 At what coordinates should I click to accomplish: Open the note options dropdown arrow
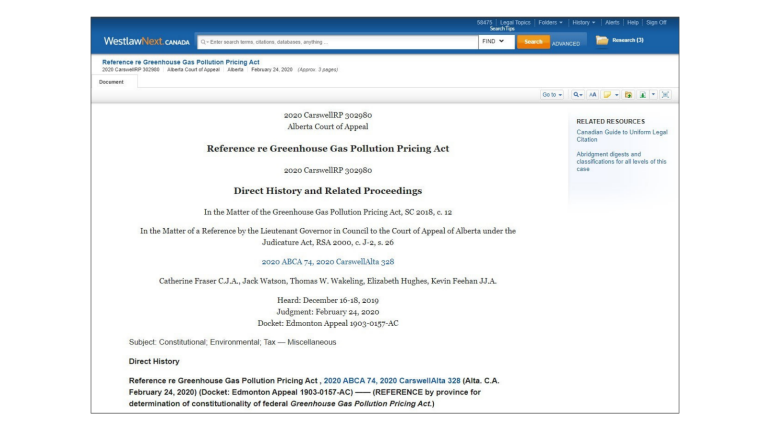click(x=617, y=95)
